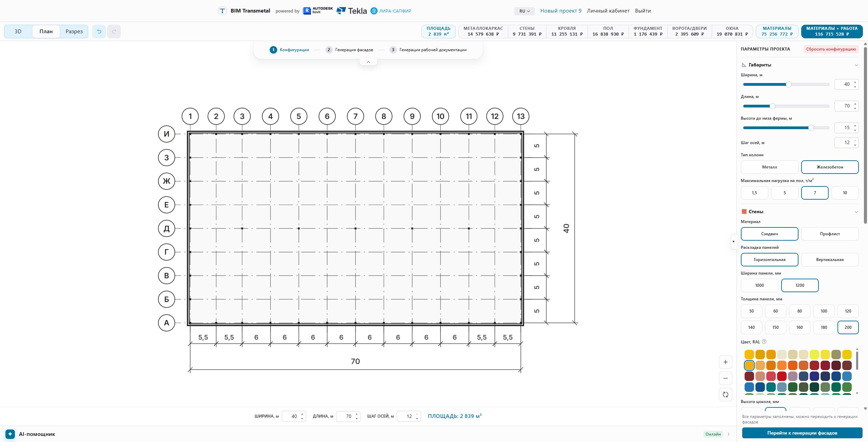Open the AI-помощник sparkle icon
This screenshot has height=442, width=868.
(x=10, y=434)
